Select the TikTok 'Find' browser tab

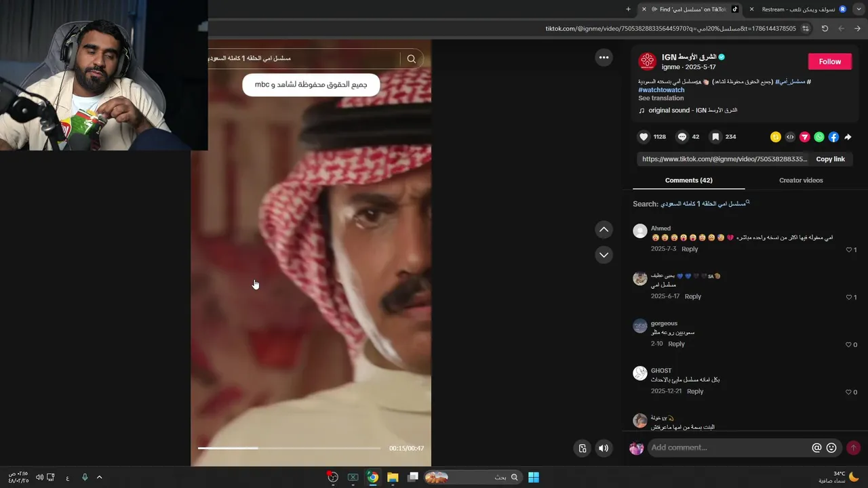(689, 9)
